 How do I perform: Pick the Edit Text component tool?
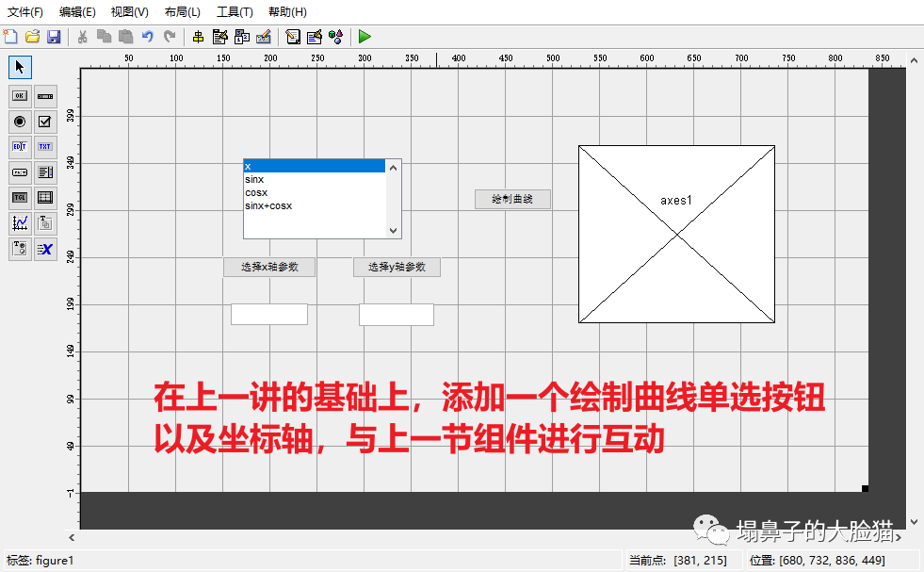(20, 147)
